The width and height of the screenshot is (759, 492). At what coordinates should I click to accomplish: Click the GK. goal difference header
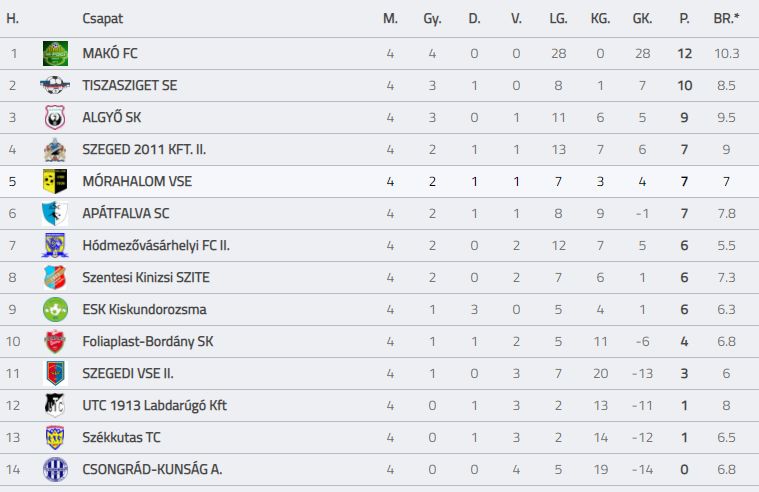click(x=642, y=18)
